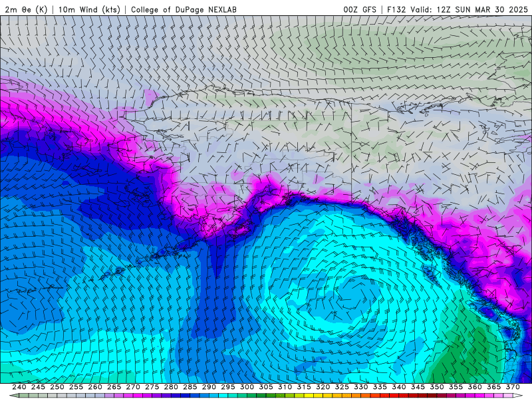Click the 290 value on the color scale
This screenshot has height=399, width=532.
[x=209, y=387]
